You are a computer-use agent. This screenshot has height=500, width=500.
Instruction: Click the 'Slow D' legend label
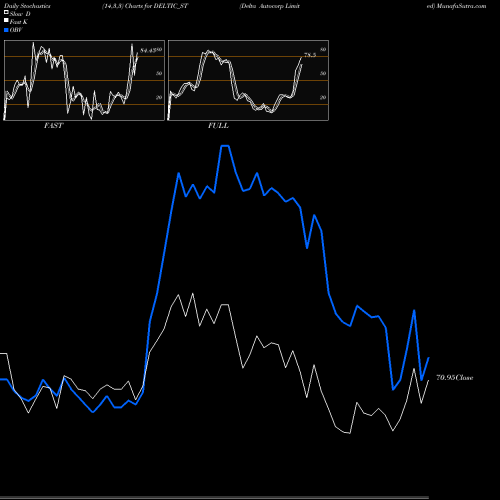click(x=20, y=14)
